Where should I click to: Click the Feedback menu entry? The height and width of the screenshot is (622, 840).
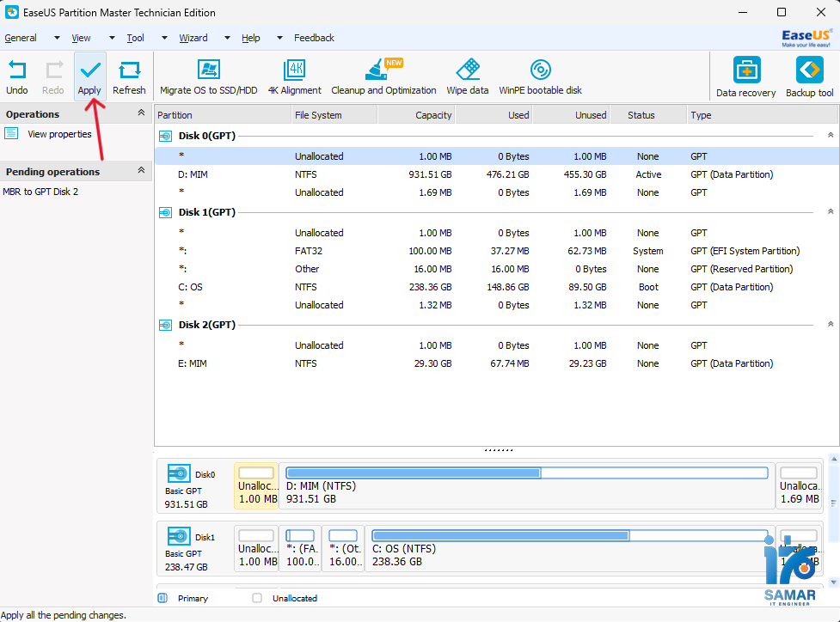[x=314, y=38]
